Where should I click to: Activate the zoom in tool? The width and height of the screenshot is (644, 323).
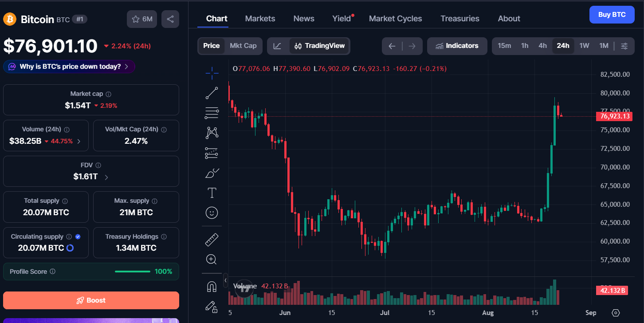[x=212, y=260]
